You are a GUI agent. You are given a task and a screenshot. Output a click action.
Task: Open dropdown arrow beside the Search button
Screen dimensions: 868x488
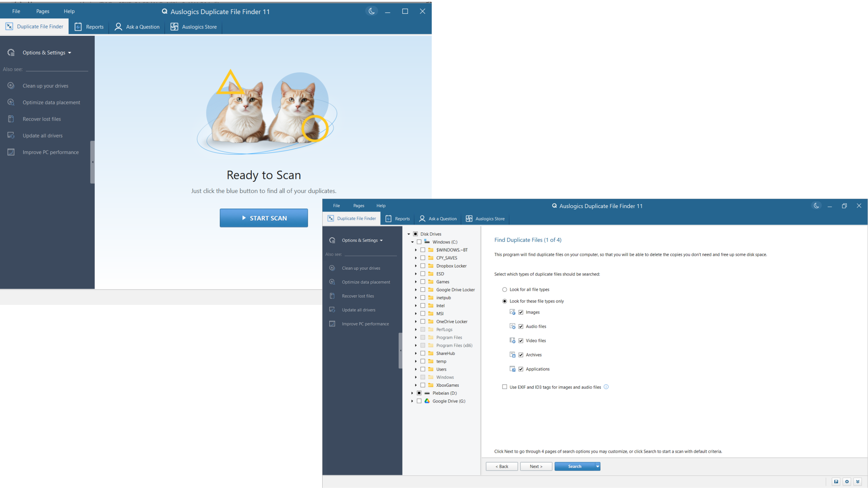point(597,466)
